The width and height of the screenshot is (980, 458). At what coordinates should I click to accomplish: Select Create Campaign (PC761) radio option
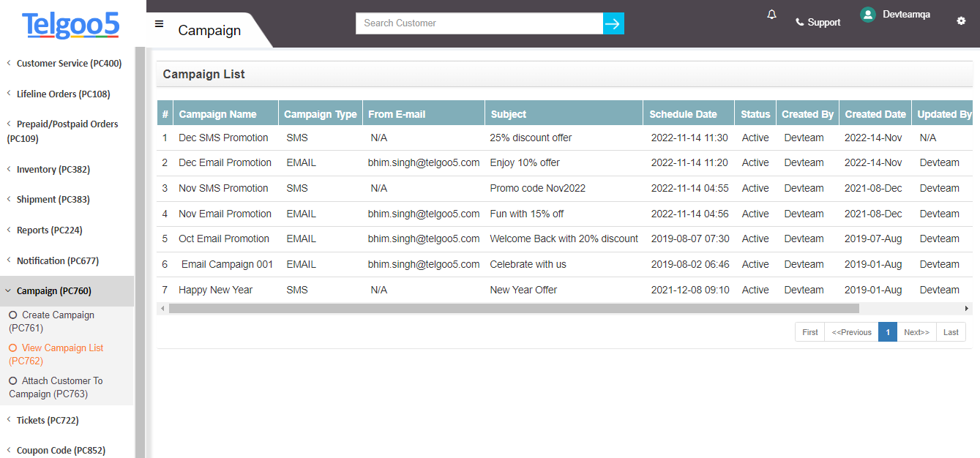(51, 321)
